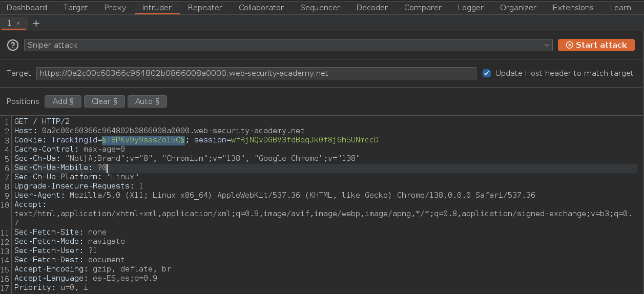644x294 pixels.
Task: Click the Target URL input field
Action: (x=256, y=73)
